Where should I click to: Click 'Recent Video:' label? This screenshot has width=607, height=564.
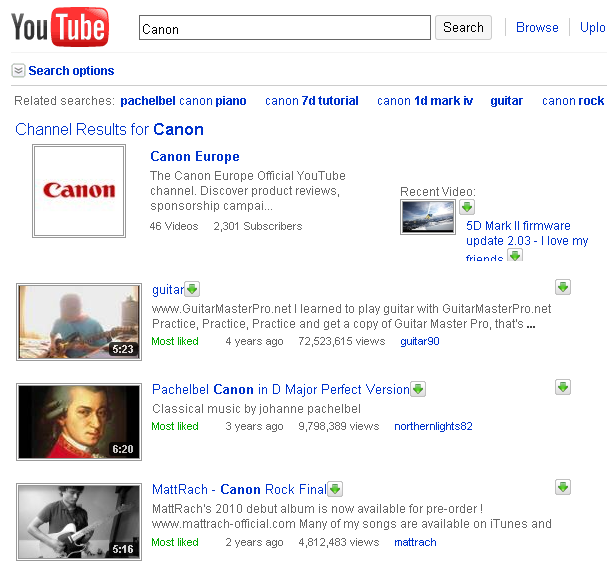438,192
